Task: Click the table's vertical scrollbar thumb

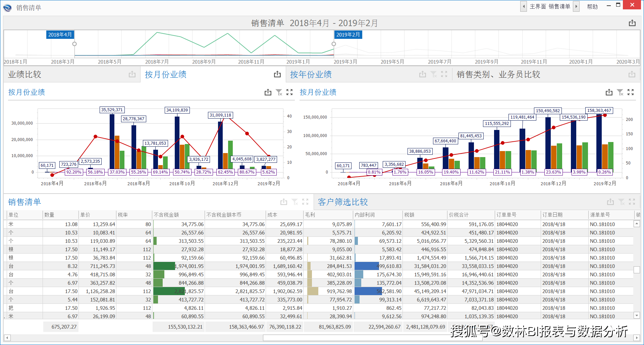Action: 637,270
